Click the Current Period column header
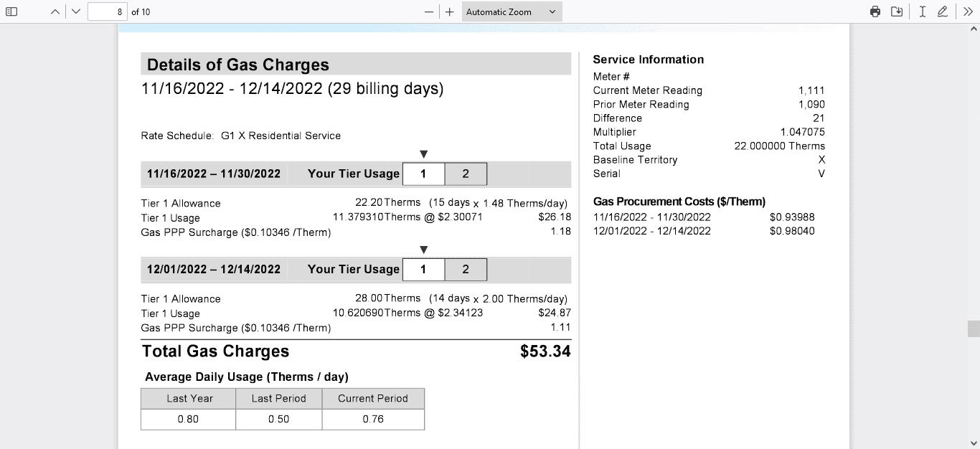This screenshot has height=449, width=980. [x=373, y=399]
